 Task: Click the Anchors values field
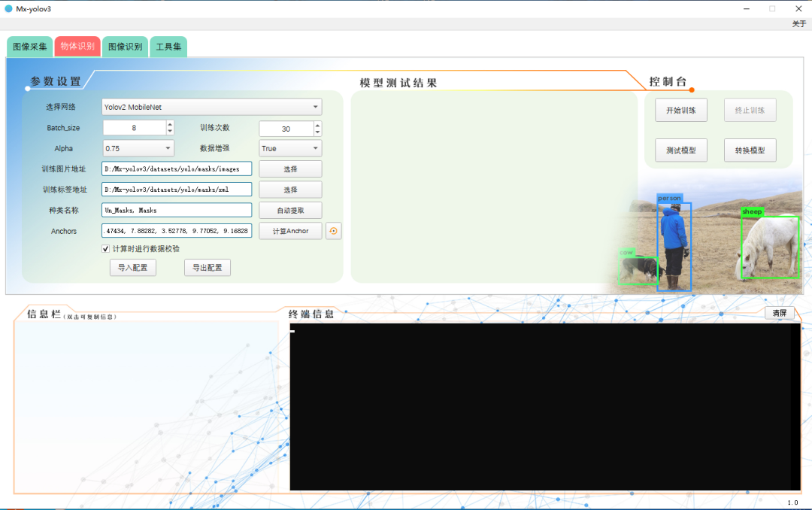tap(177, 231)
